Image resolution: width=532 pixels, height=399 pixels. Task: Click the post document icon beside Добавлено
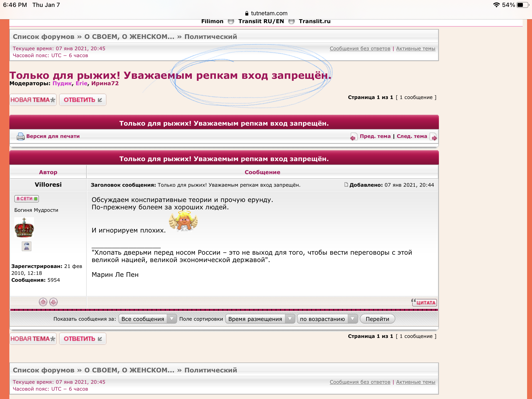pos(346,185)
